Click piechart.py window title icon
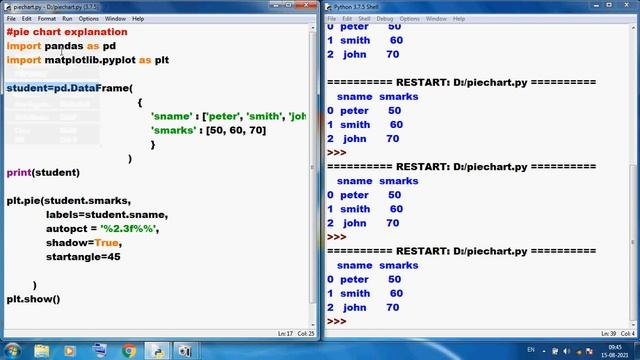Image resolution: width=640 pixels, height=360 pixels. coord(8,7)
